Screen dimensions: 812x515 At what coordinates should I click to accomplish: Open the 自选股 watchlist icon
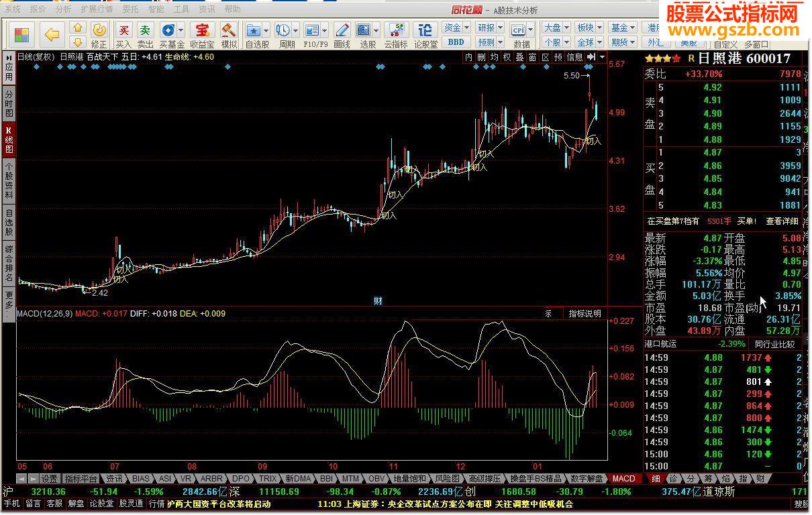(254, 31)
